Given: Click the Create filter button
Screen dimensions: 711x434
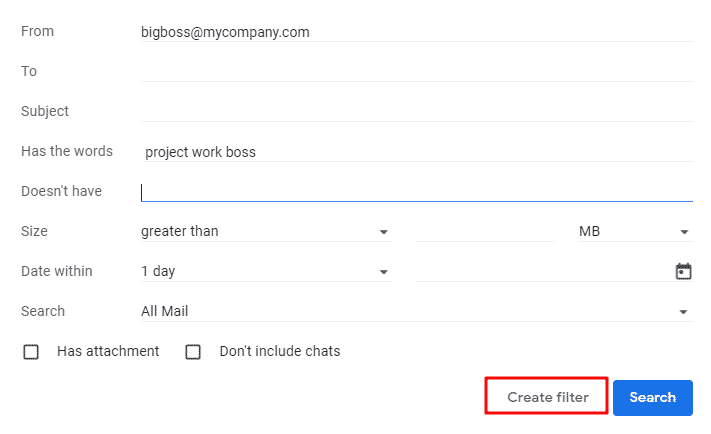Looking at the screenshot, I should pos(546,397).
